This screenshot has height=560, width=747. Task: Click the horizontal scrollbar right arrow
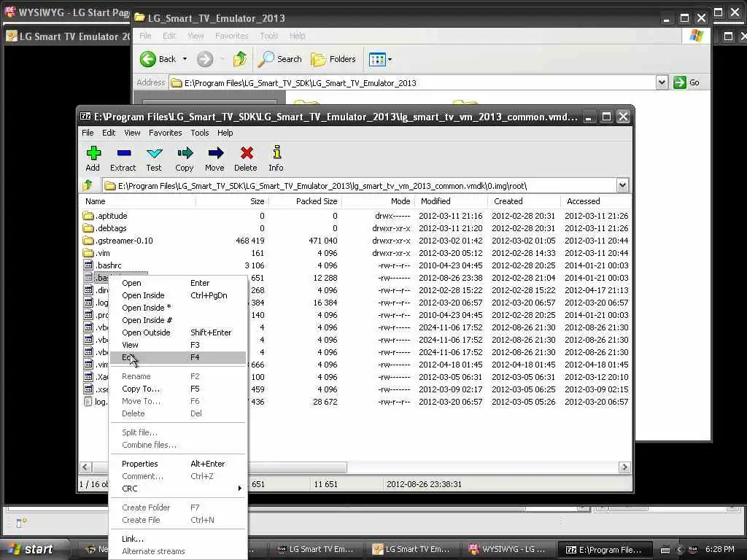624,467
